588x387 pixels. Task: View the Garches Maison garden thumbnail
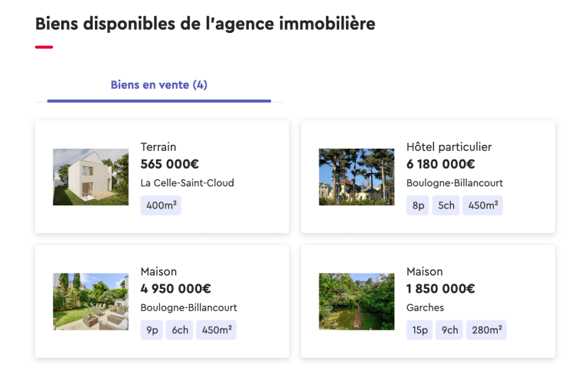pos(356,302)
